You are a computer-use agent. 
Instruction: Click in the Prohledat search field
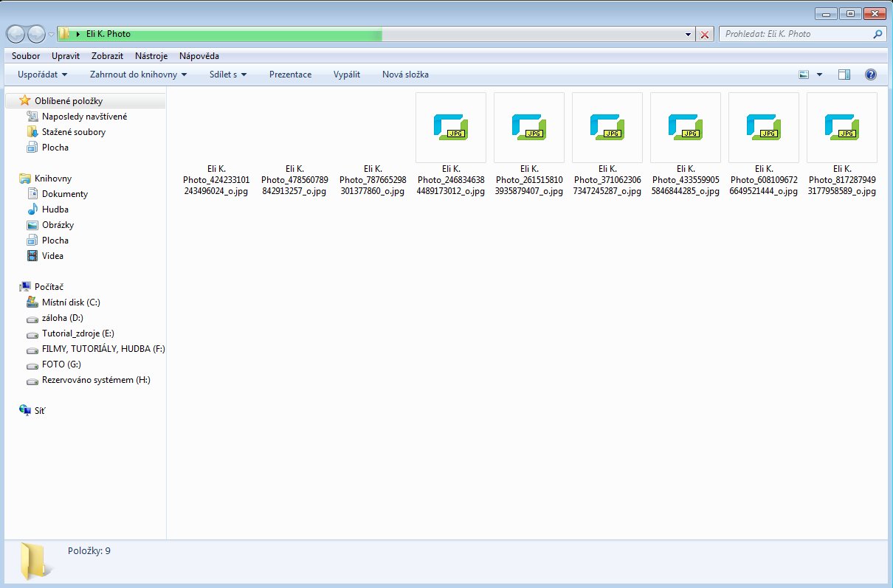pos(793,34)
